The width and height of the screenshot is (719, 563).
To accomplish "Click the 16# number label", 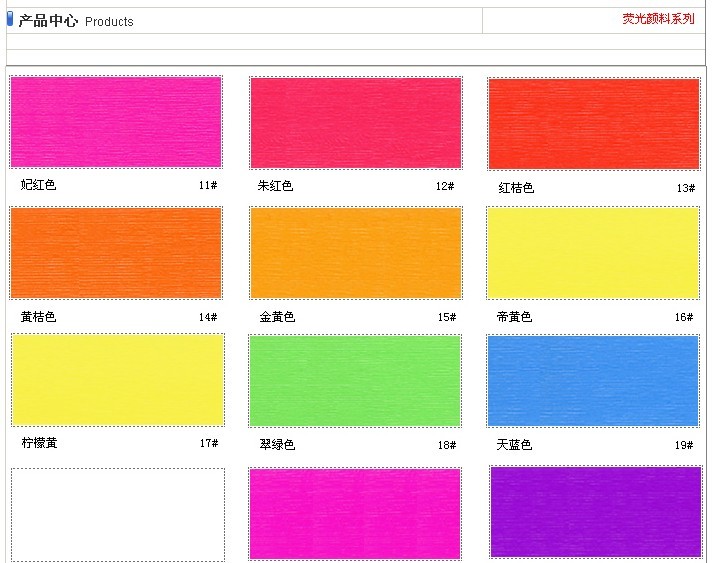I will point(684,317).
